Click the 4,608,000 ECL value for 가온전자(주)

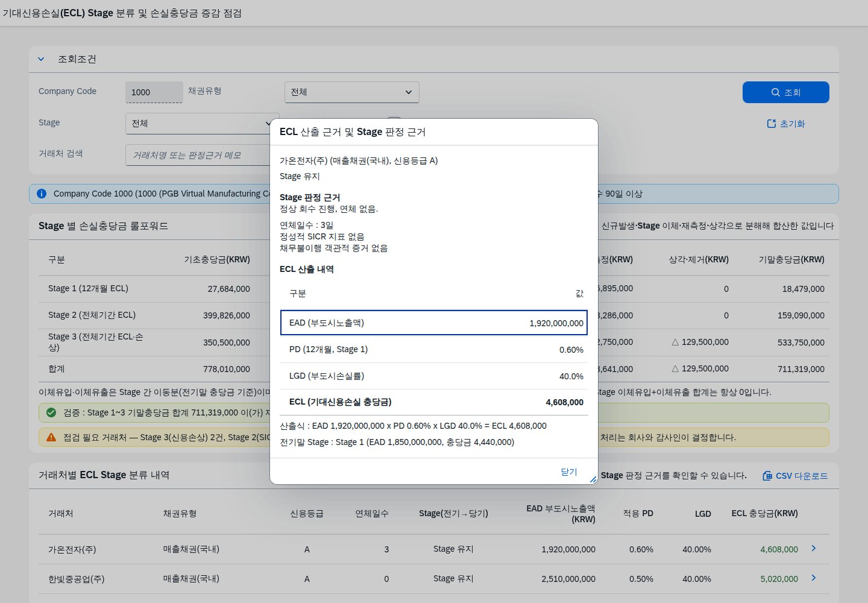click(779, 549)
